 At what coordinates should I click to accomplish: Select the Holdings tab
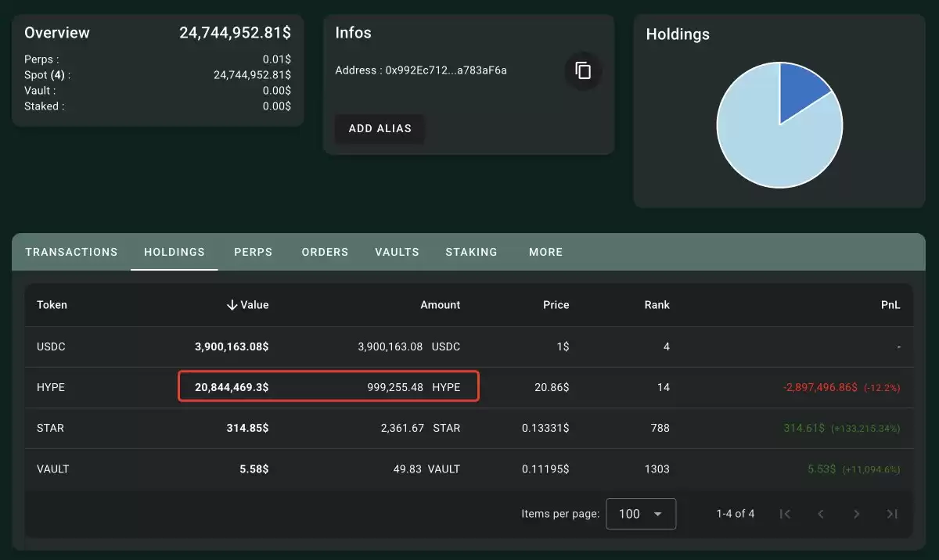pyautogui.click(x=174, y=252)
